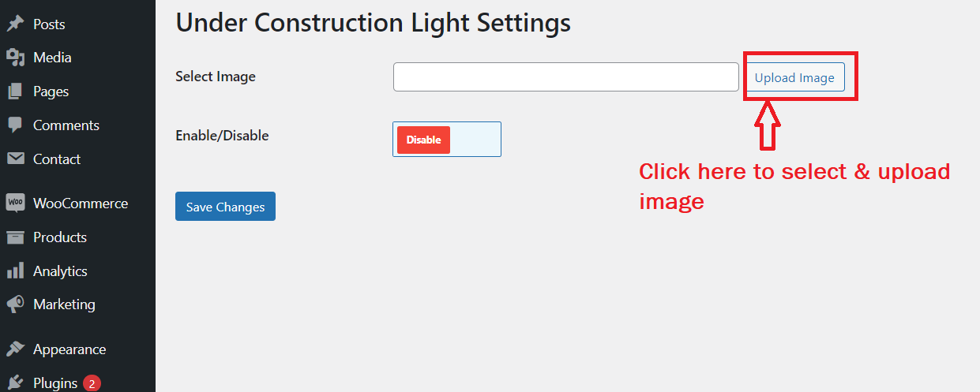Screen dimensions: 980x392
Task: Select the Marketing menu label
Action: [x=64, y=304]
